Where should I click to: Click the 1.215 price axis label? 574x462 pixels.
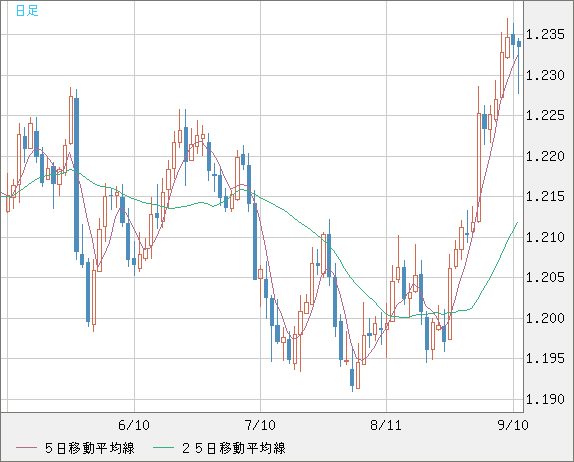(x=545, y=197)
